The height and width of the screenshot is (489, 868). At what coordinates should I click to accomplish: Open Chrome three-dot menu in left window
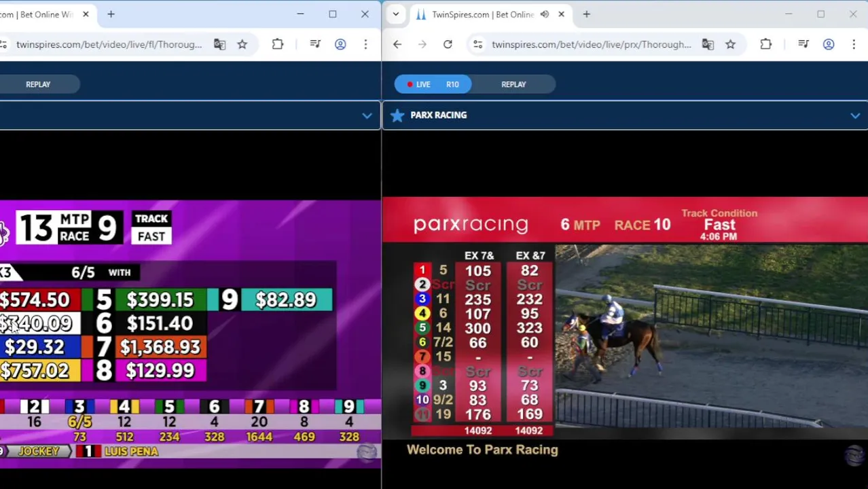pos(365,44)
